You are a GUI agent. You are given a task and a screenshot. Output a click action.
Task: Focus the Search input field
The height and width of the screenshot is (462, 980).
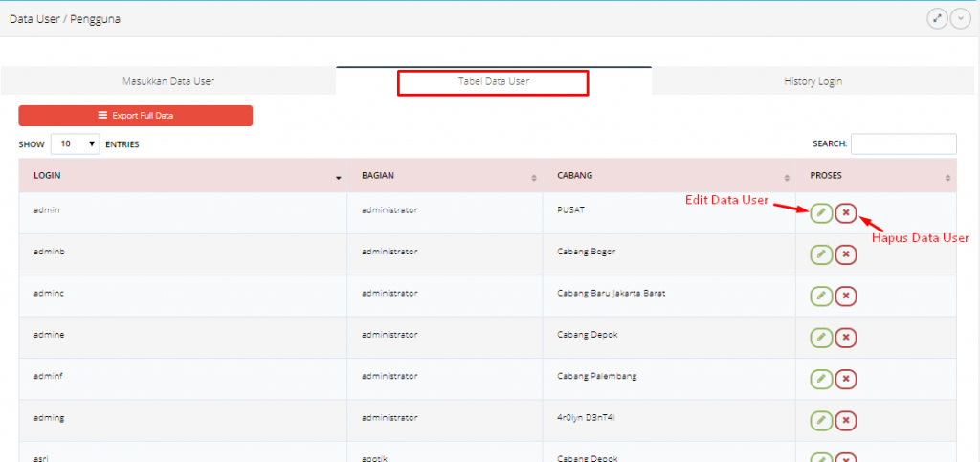tap(902, 144)
